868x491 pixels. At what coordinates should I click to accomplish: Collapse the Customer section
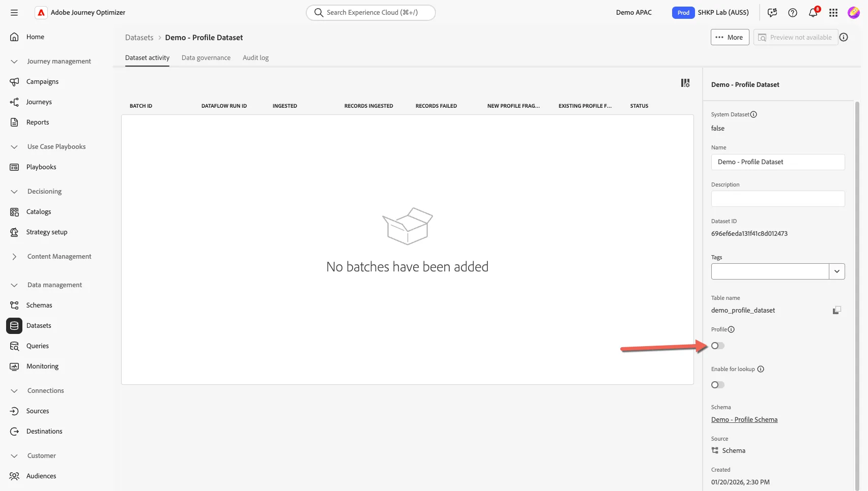click(14, 456)
